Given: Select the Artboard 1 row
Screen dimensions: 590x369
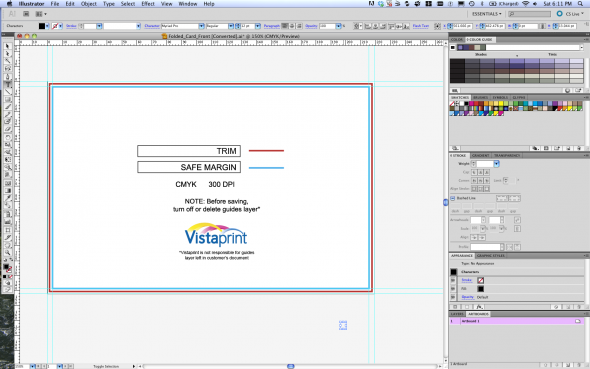Looking at the screenshot, I should [x=517, y=321].
